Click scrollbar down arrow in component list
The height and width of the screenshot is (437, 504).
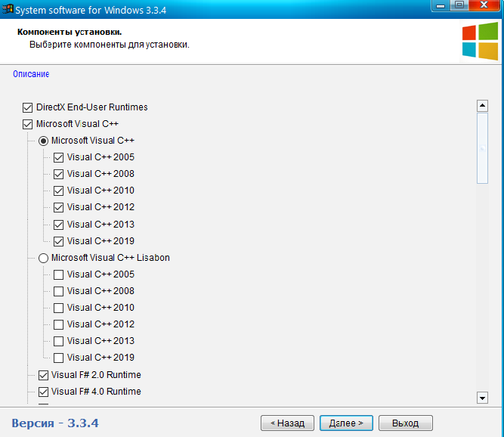click(482, 398)
